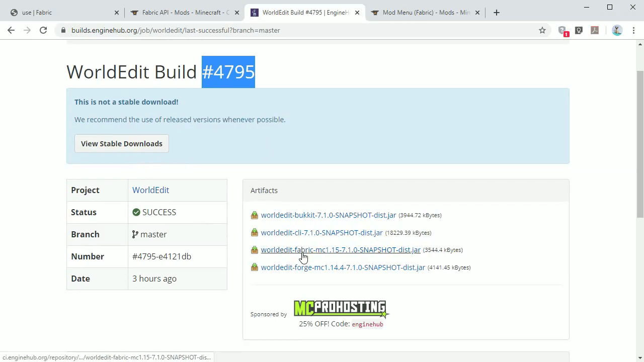Reload the current page
Screen dimensions: 644x362
[x=43, y=30]
